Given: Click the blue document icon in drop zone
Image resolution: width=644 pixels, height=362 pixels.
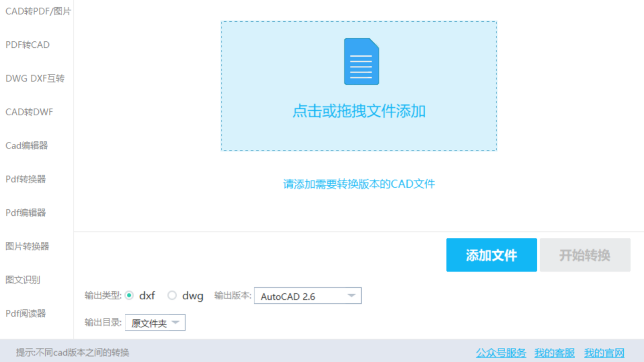Looking at the screenshot, I should click(x=361, y=61).
